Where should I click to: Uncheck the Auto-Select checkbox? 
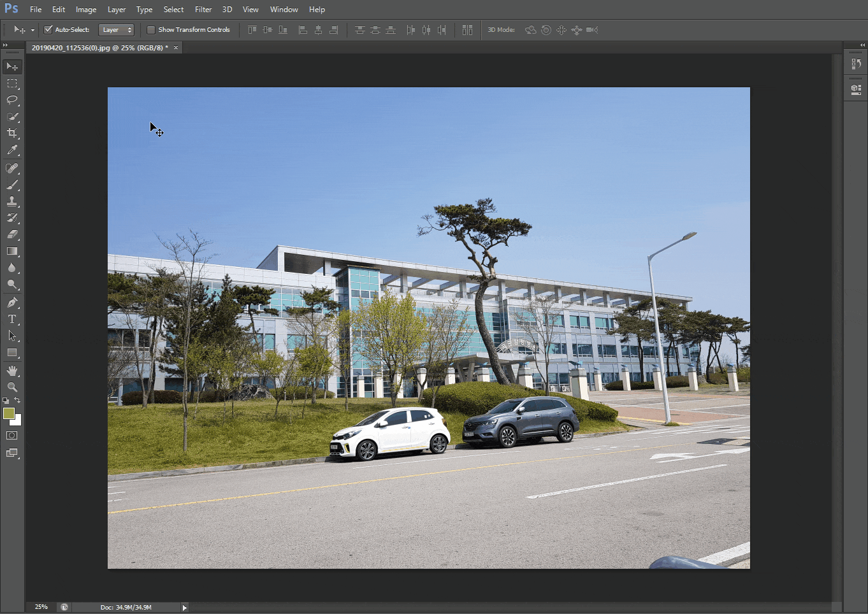tap(48, 30)
